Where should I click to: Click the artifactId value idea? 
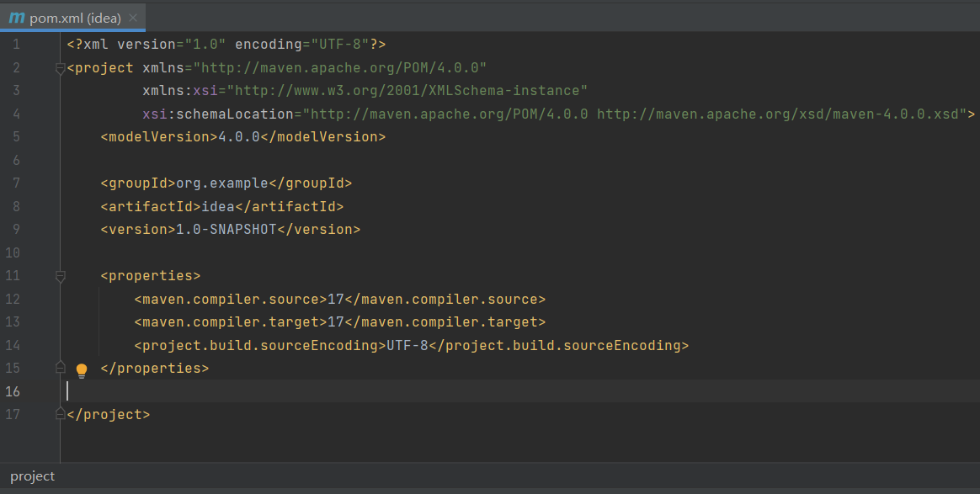tap(217, 206)
